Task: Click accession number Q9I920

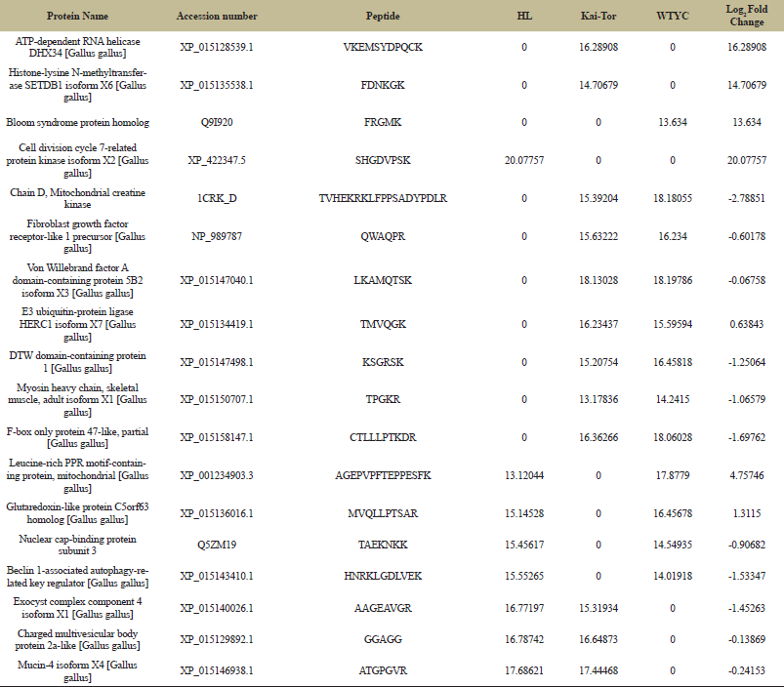Action: pos(217,122)
